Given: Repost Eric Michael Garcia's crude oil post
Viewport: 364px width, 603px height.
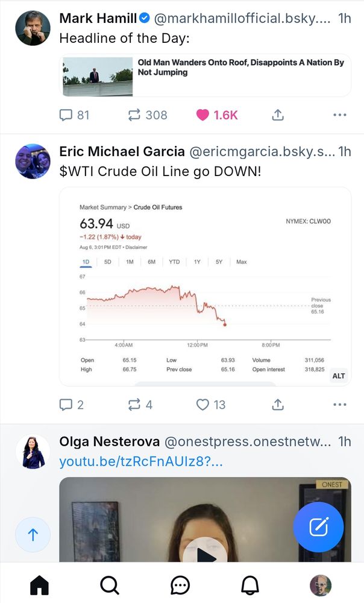Looking at the screenshot, I should pyautogui.click(x=140, y=405).
